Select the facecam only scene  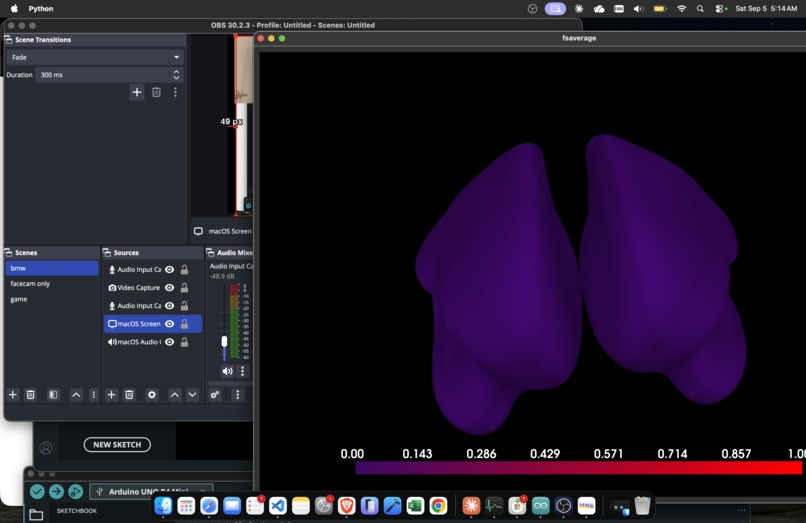coord(52,284)
